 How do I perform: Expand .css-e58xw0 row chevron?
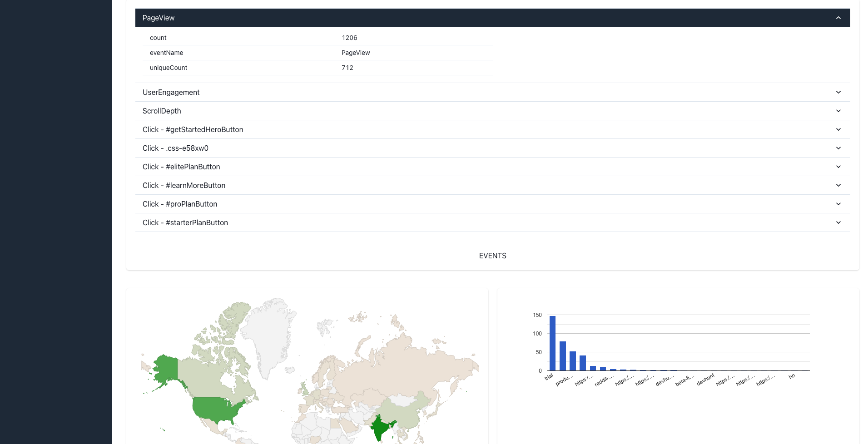[x=838, y=148]
